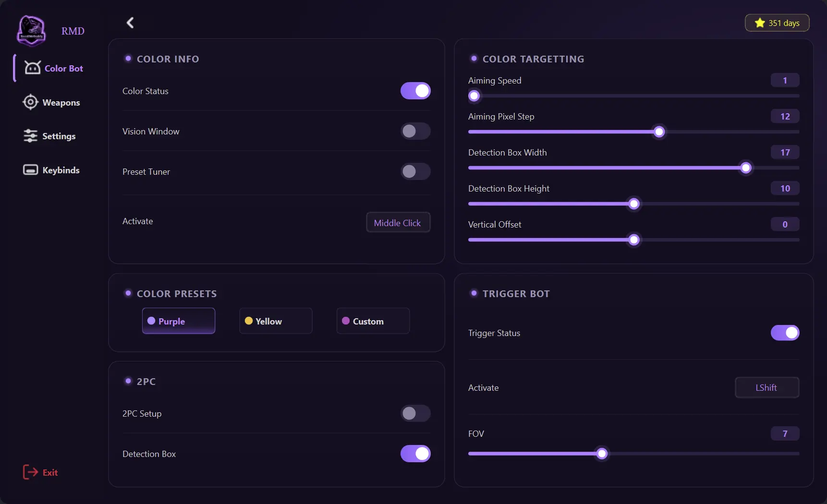
Task: Choose the Custom color preset
Action: pyautogui.click(x=373, y=321)
